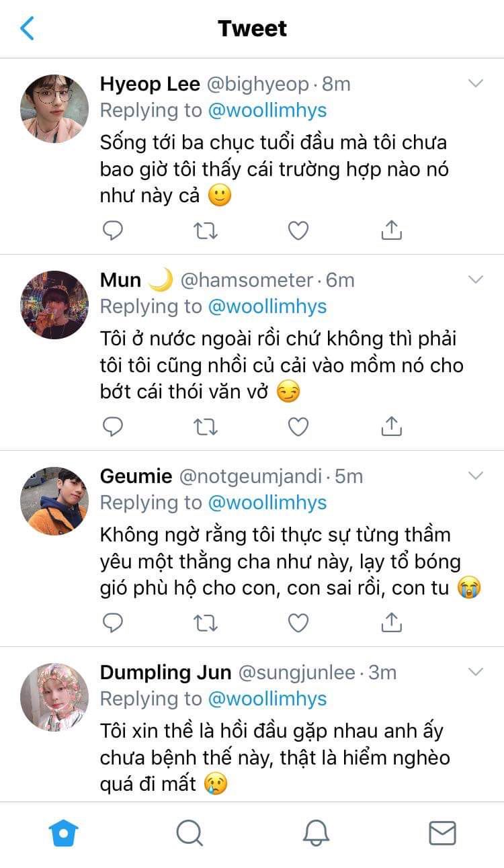The image size is (504, 868).
Task: Retweet Mun's reply tweet
Action: pyautogui.click(x=205, y=427)
